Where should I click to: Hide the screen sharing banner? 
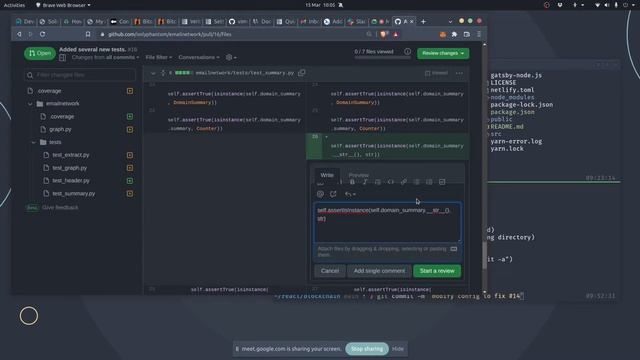pos(398,349)
